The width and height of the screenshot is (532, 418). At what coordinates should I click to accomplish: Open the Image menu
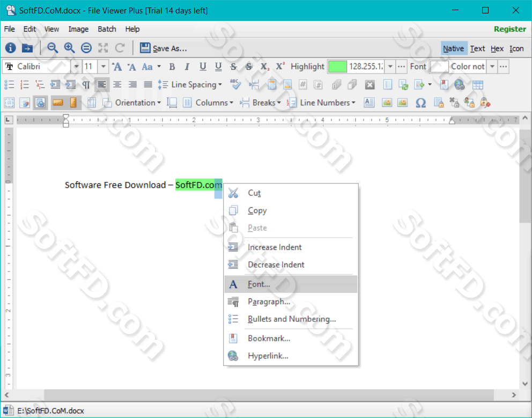tap(78, 29)
